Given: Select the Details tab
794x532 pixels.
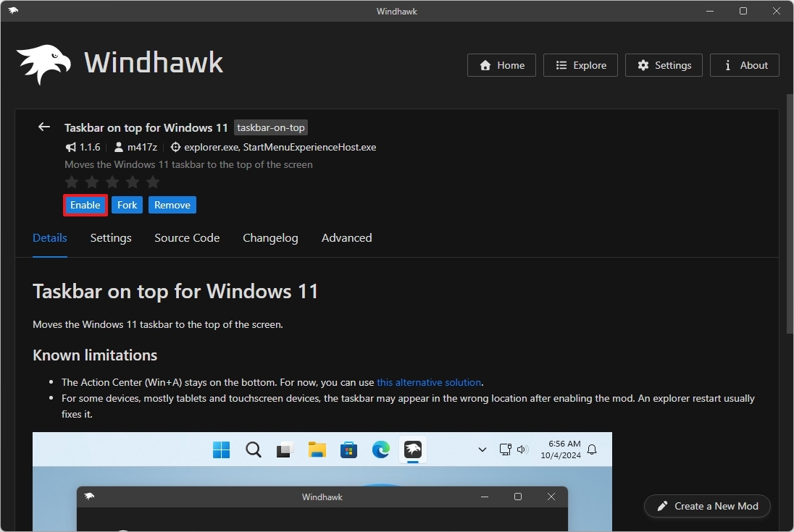Looking at the screenshot, I should (49, 238).
